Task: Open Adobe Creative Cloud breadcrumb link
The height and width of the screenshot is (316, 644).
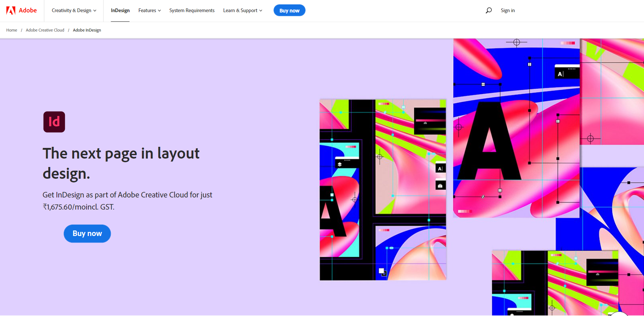Action: pyautogui.click(x=45, y=30)
